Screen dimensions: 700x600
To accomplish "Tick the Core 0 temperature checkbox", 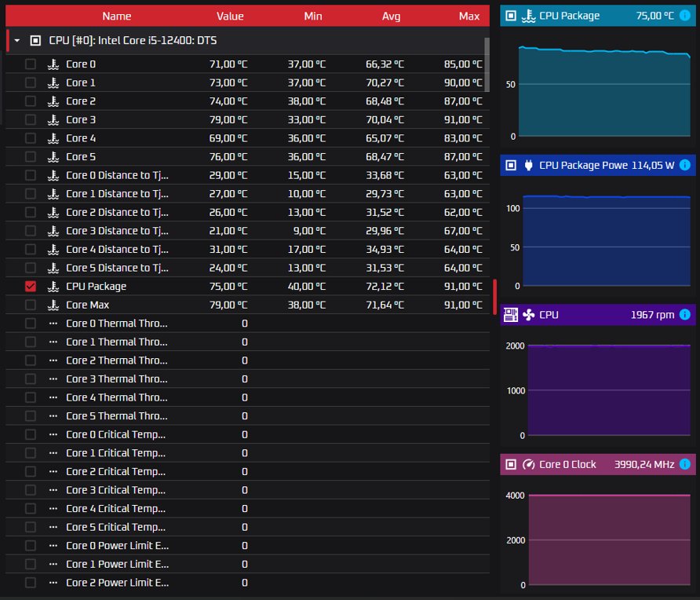I will click(x=31, y=64).
